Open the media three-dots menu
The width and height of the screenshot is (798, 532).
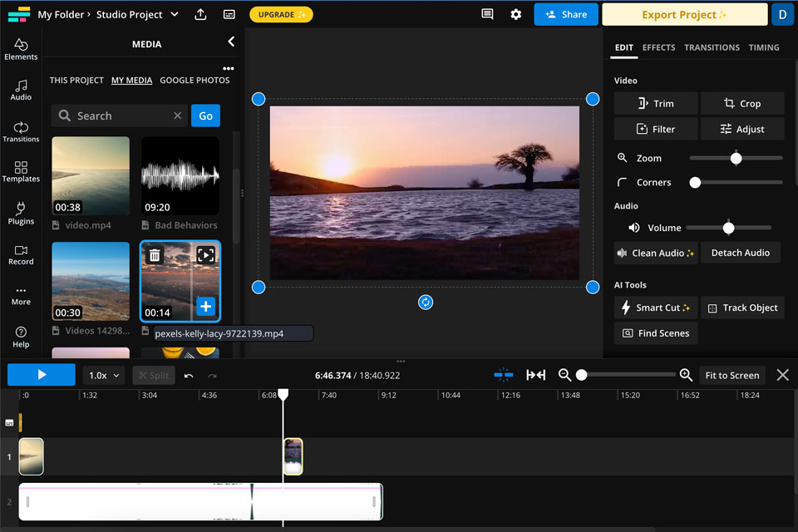229,68
